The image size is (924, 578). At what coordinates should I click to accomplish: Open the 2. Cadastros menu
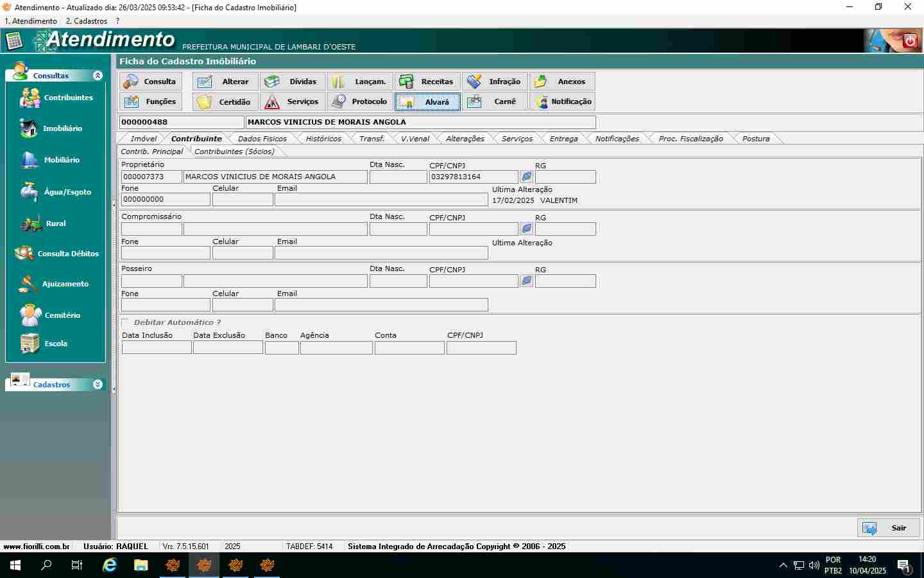click(86, 21)
